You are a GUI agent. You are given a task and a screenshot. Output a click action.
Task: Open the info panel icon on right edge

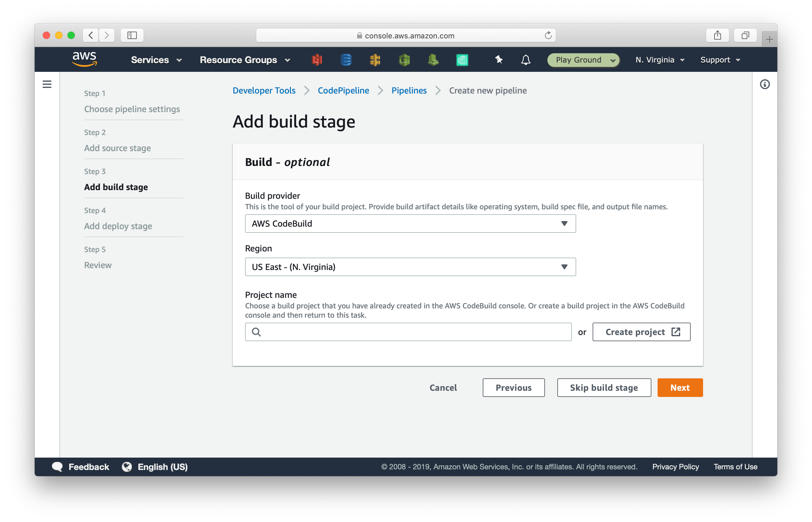[x=765, y=84]
